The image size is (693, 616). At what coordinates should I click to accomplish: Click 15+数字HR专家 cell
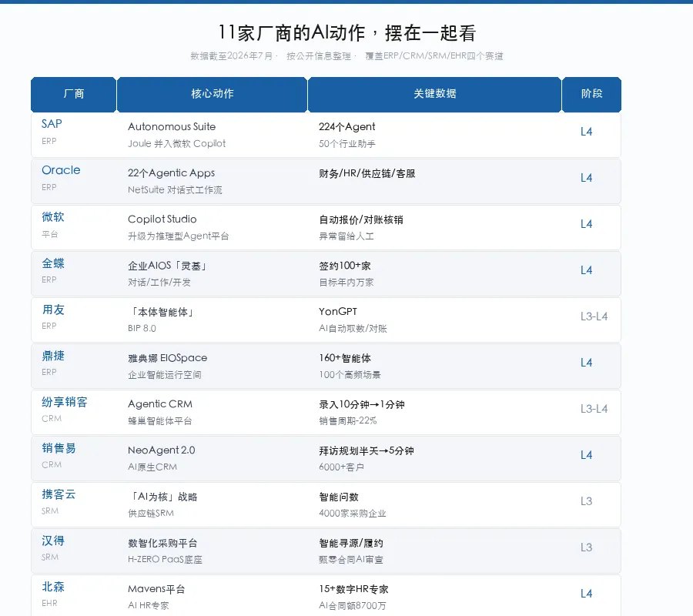coord(353,589)
